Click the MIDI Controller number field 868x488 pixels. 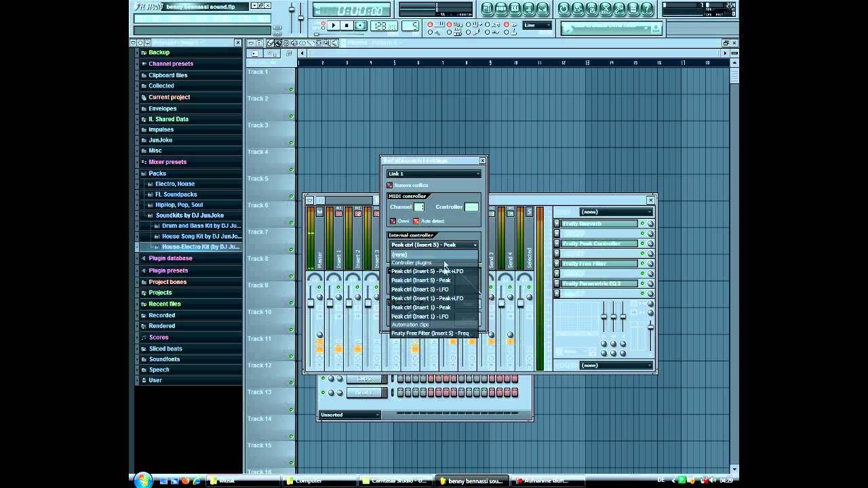point(471,207)
